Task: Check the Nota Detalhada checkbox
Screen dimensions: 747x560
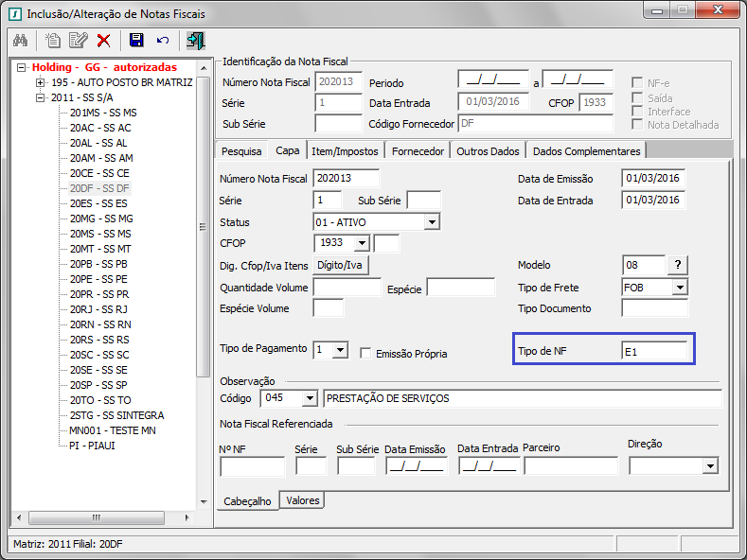Action: pyautogui.click(x=638, y=125)
